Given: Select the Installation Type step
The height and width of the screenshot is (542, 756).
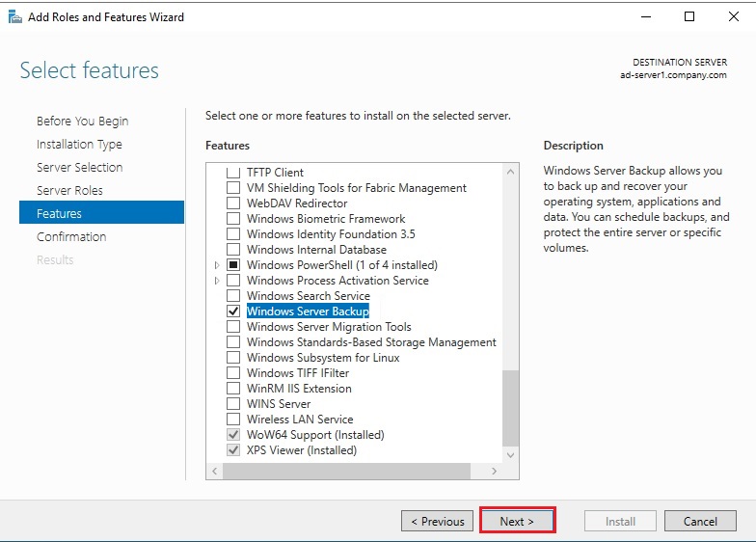Looking at the screenshot, I should [79, 144].
